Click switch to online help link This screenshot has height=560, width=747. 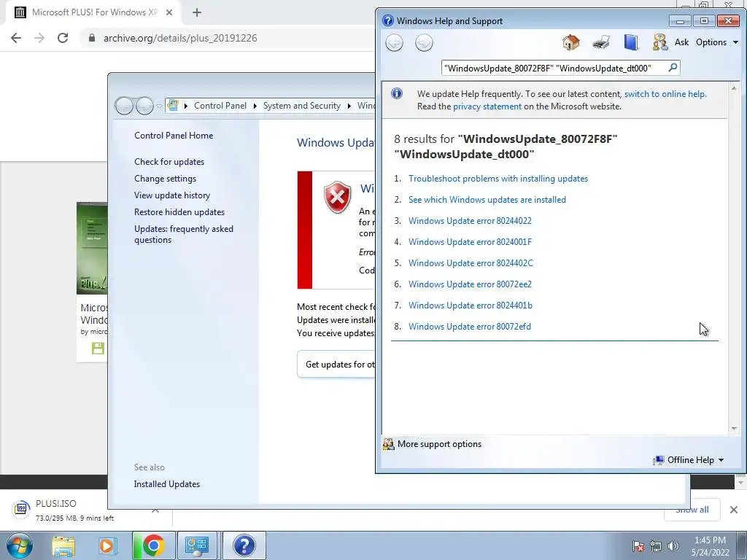coord(665,94)
